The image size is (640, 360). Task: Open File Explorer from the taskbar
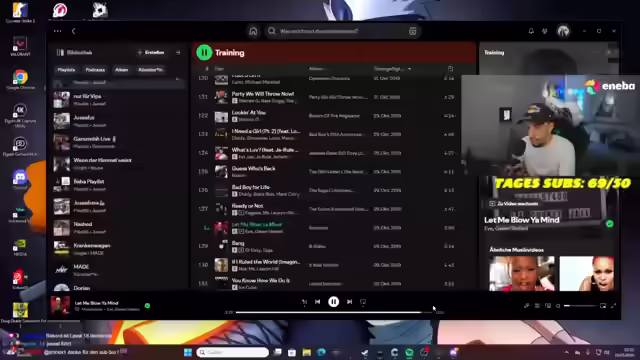(x=307, y=352)
